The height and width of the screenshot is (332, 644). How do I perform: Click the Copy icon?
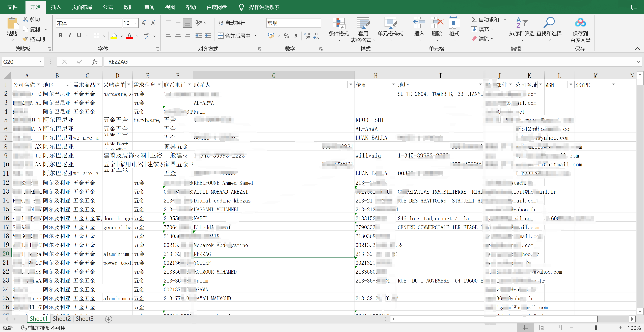25,29
